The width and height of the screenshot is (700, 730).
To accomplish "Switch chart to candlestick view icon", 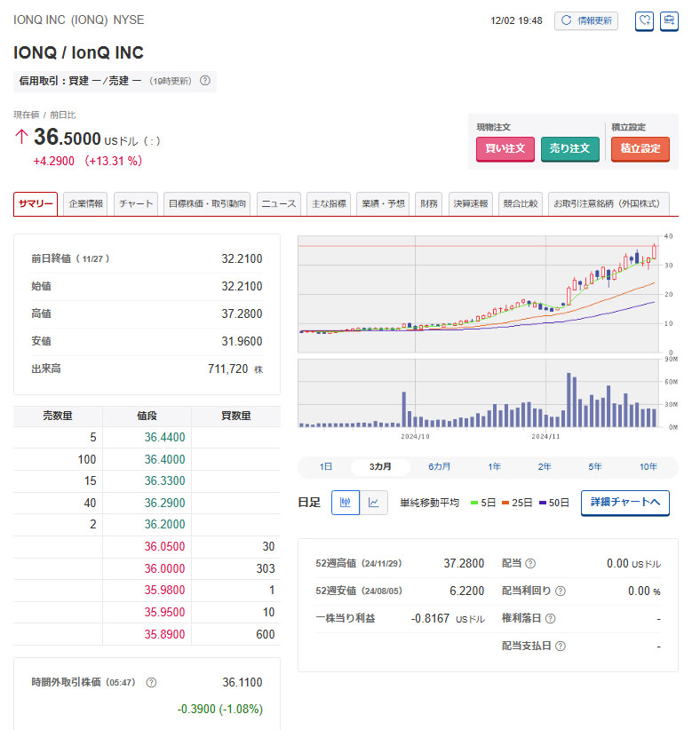I will pyautogui.click(x=346, y=503).
